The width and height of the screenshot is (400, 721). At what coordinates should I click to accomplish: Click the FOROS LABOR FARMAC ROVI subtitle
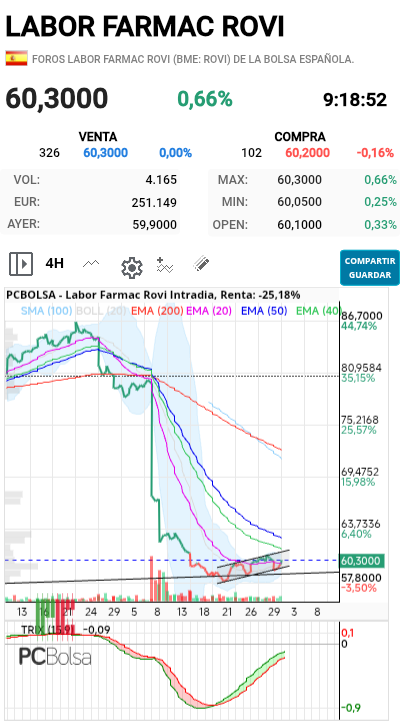tap(193, 59)
